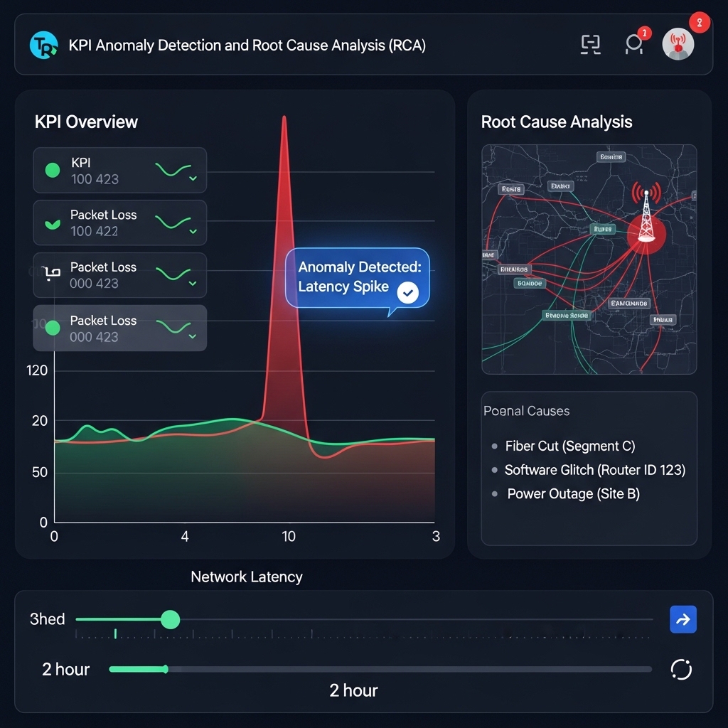Open the scan frame icon in header
Image resolution: width=728 pixels, height=728 pixels.
click(x=591, y=44)
